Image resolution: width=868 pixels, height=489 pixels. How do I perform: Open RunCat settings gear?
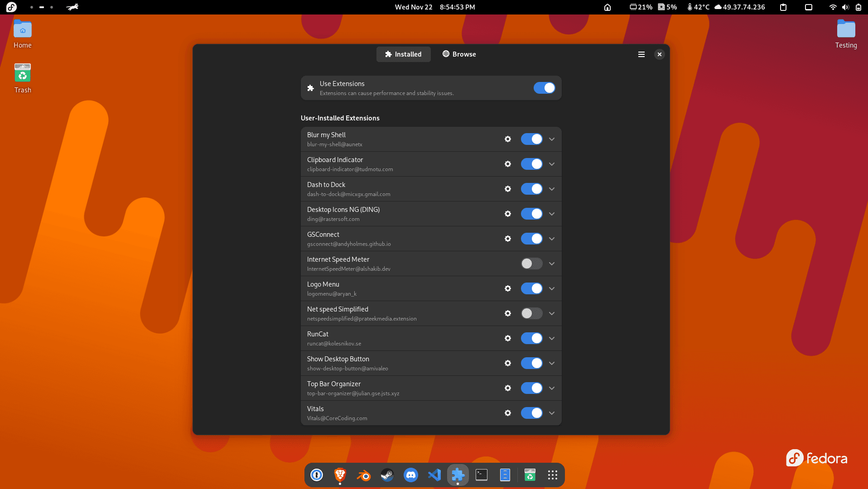(x=508, y=338)
